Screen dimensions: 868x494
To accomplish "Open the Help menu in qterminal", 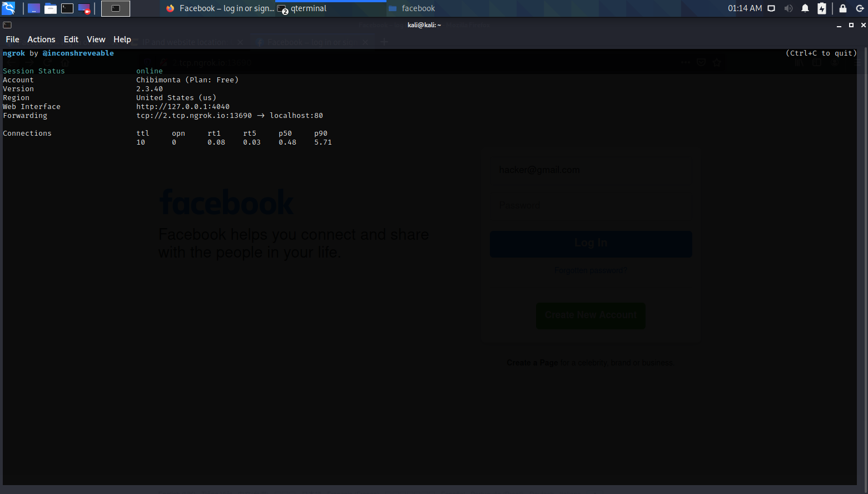I will pos(122,39).
